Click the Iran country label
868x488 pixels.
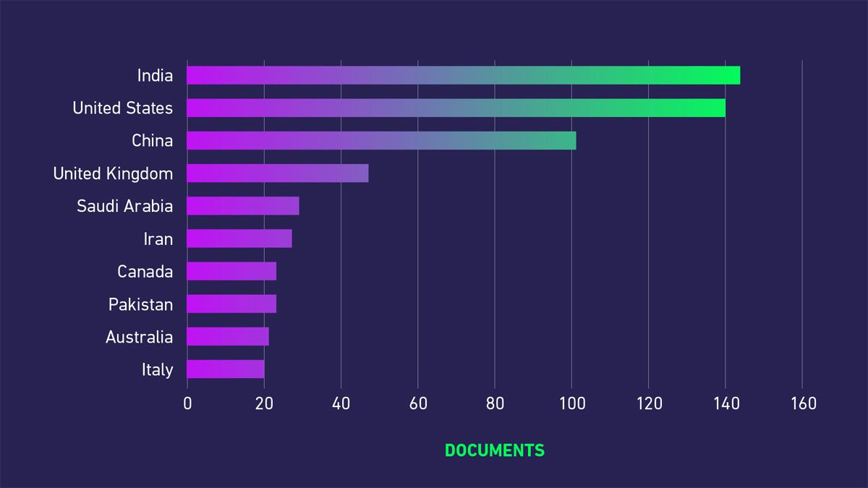coord(158,239)
